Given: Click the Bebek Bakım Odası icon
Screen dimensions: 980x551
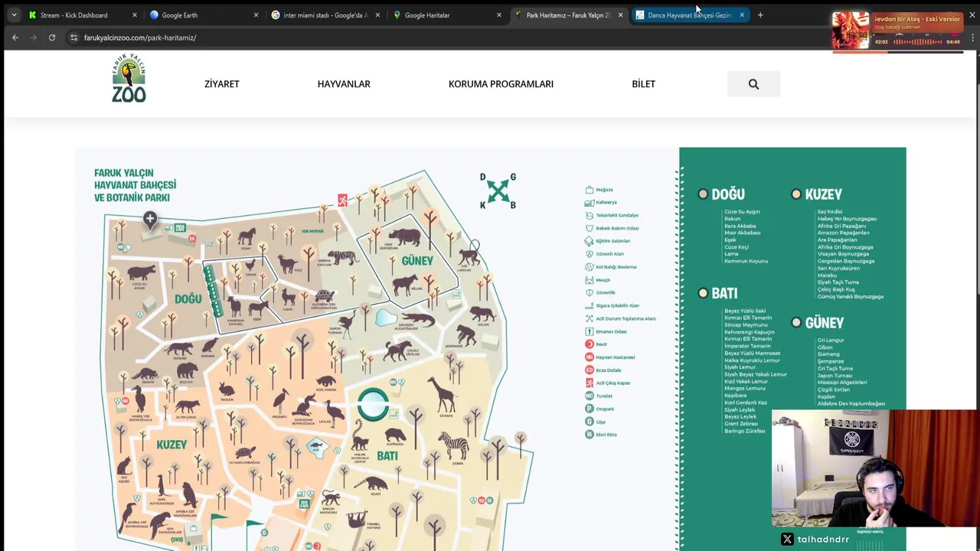Looking at the screenshot, I should [590, 228].
